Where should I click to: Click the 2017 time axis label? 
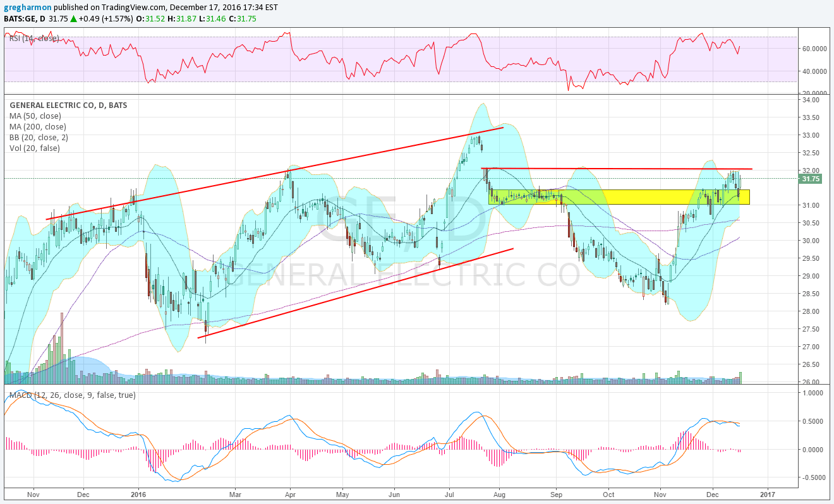point(768,495)
